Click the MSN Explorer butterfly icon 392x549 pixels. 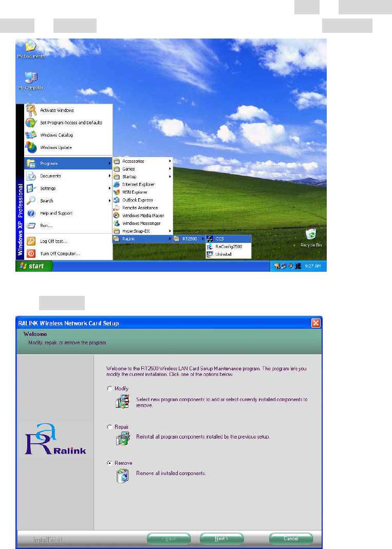(x=117, y=192)
